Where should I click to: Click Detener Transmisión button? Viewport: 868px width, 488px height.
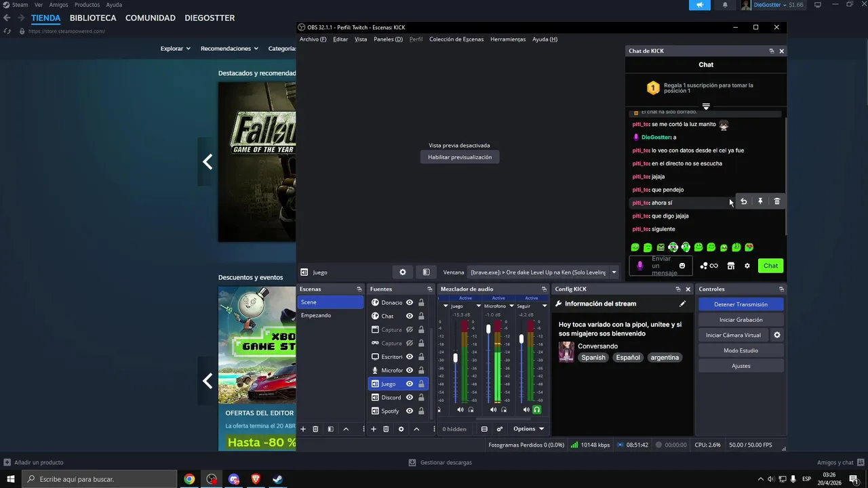pyautogui.click(x=741, y=304)
